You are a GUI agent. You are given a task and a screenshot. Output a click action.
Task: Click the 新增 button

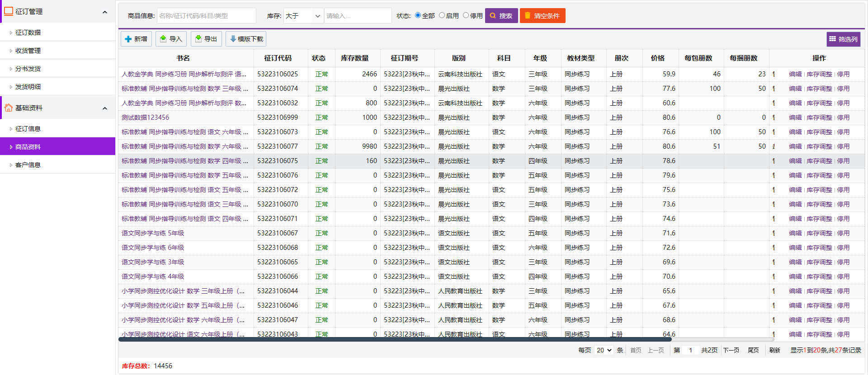pos(136,39)
